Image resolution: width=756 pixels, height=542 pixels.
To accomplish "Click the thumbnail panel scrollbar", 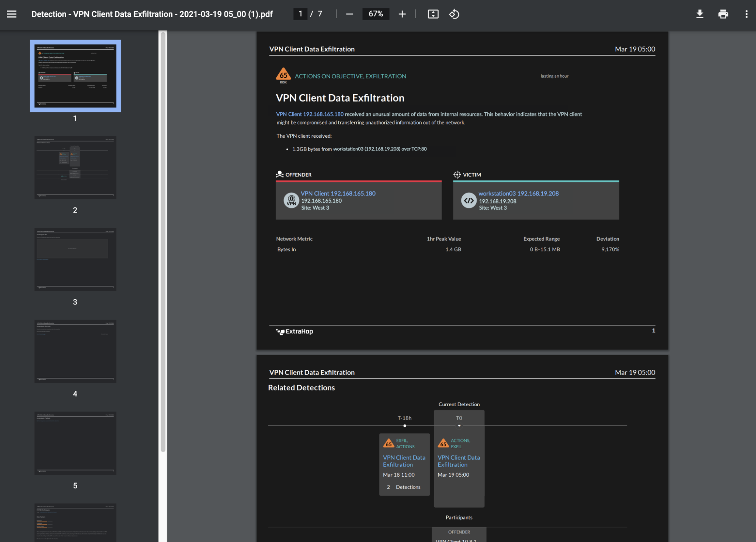I will click(163, 242).
